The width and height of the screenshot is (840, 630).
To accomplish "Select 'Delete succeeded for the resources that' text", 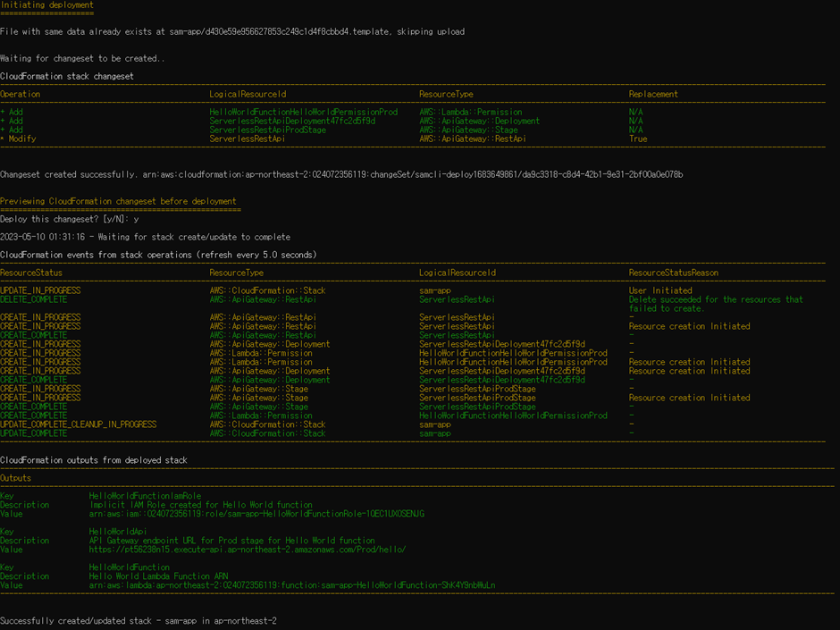I will coord(716,299).
